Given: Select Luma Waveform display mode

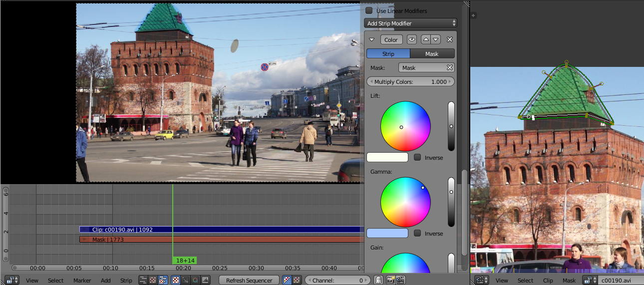Looking at the screenshot, I should (186, 280).
